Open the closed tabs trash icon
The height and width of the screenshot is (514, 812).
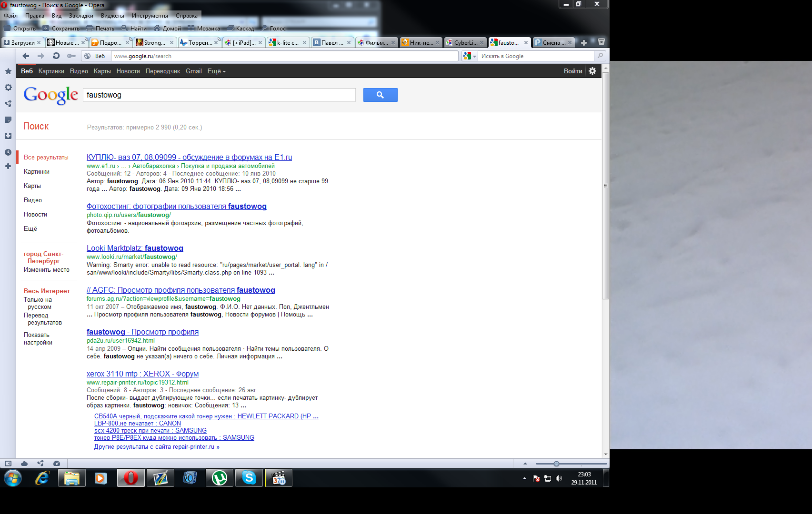point(601,42)
